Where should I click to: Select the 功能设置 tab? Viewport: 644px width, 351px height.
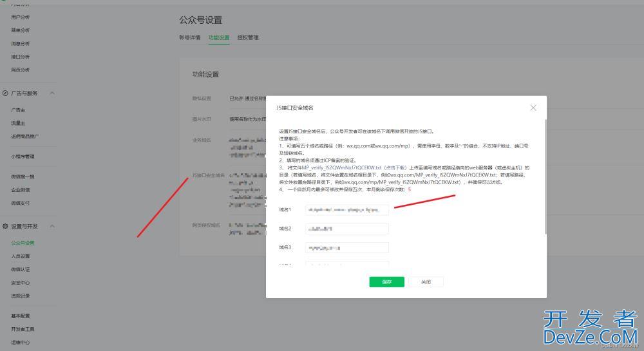219,37
